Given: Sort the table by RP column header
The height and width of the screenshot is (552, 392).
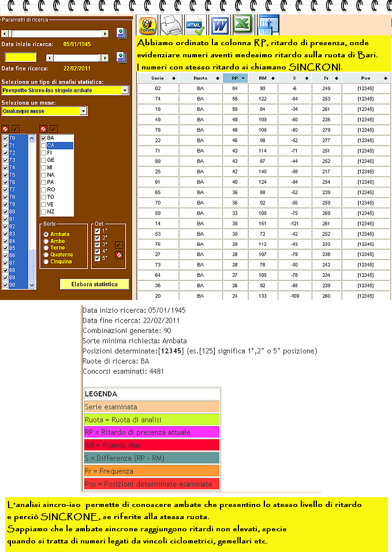Looking at the screenshot, I should [235, 77].
